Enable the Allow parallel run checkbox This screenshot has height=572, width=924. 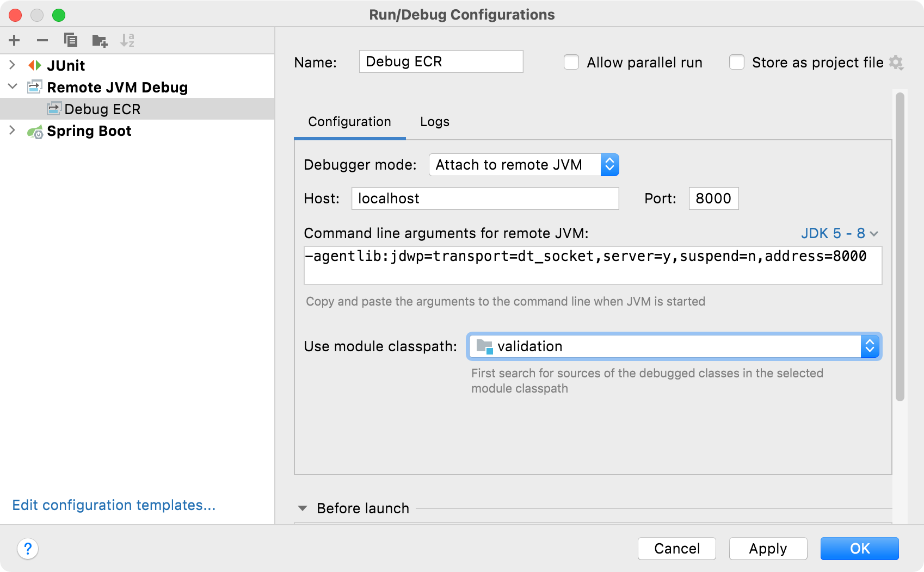point(571,63)
